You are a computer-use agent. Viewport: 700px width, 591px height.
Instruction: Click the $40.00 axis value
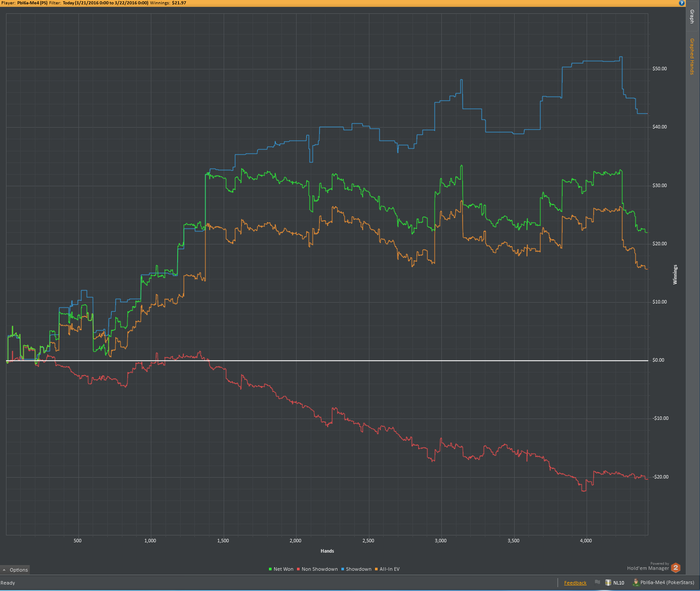[659, 127]
